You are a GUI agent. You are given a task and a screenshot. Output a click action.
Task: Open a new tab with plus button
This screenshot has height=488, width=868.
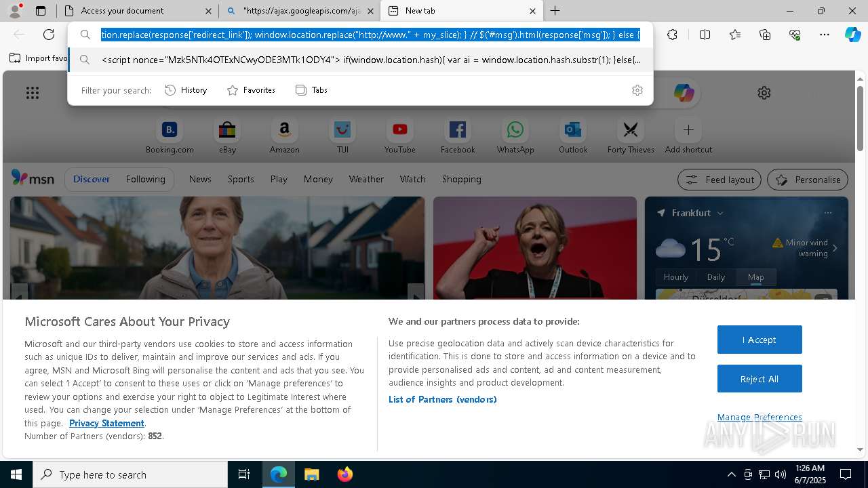555,11
